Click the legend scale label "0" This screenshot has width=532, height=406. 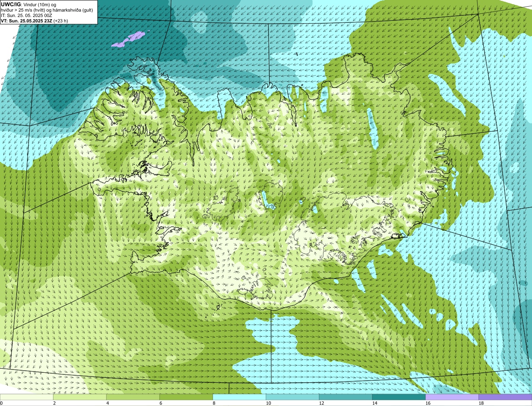(2, 403)
